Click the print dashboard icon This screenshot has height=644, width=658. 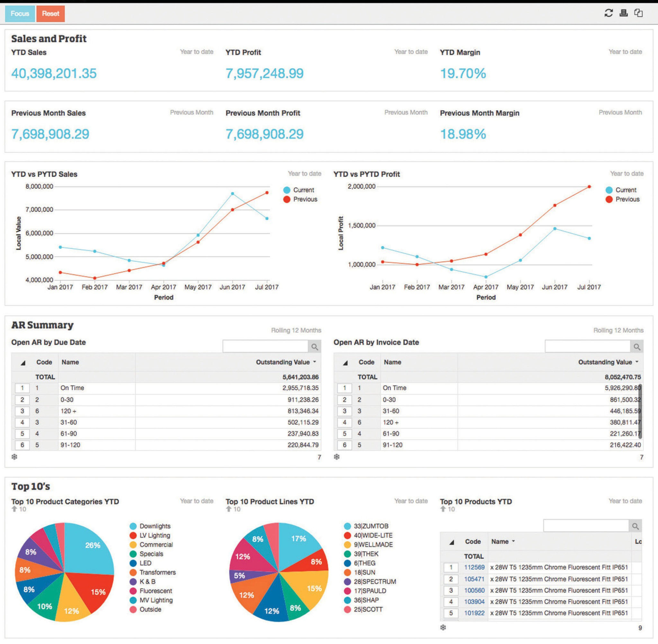(x=624, y=13)
